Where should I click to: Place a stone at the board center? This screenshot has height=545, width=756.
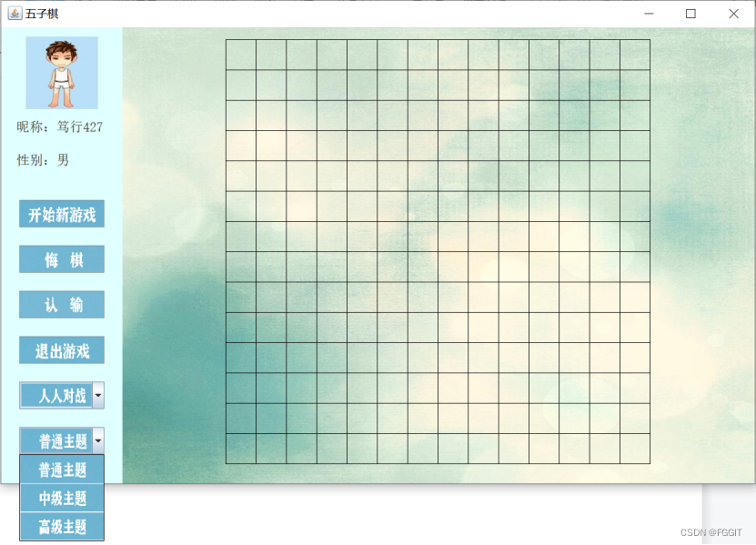[x=438, y=252]
